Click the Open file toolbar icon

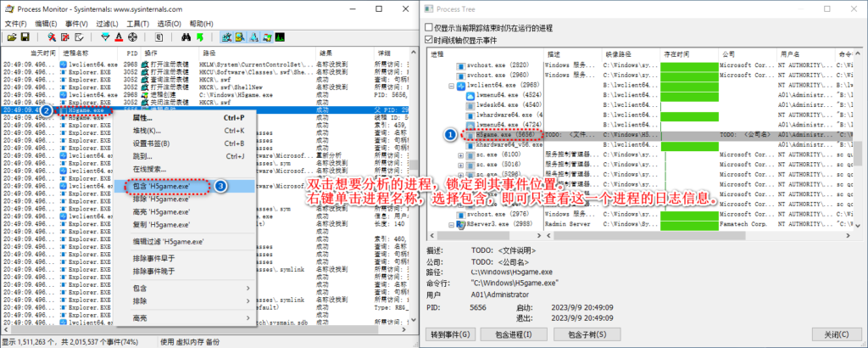coord(12,37)
